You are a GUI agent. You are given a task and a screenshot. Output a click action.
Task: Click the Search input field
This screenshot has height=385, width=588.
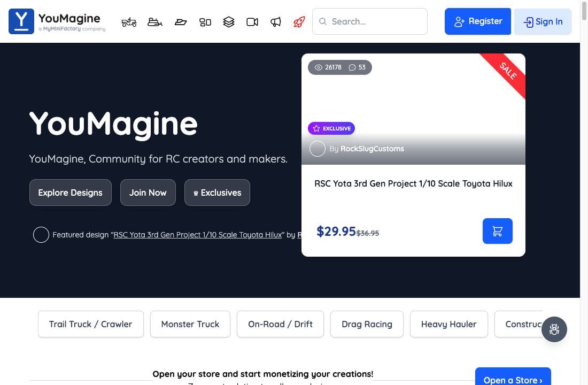[370, 21]
